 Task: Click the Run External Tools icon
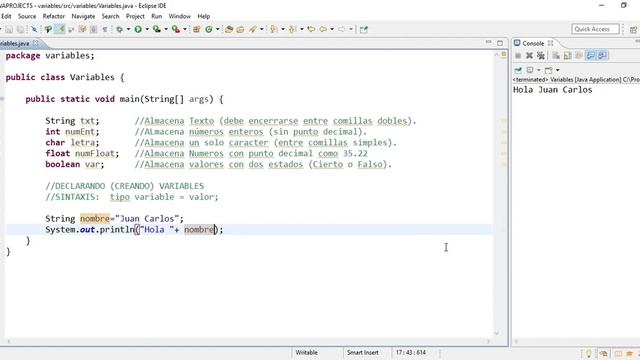coord(176,29)
